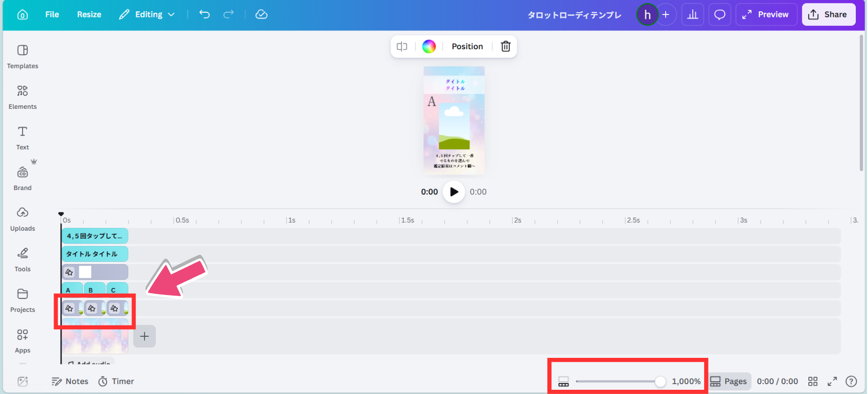Viewport: 868px width, 394px height.
Task: Click the Preview button
Action: tap(766, 15)
